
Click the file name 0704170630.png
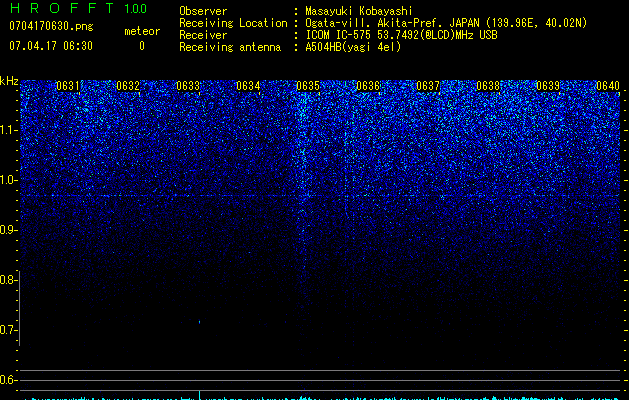pyautogui.click(x=51, y=27)
